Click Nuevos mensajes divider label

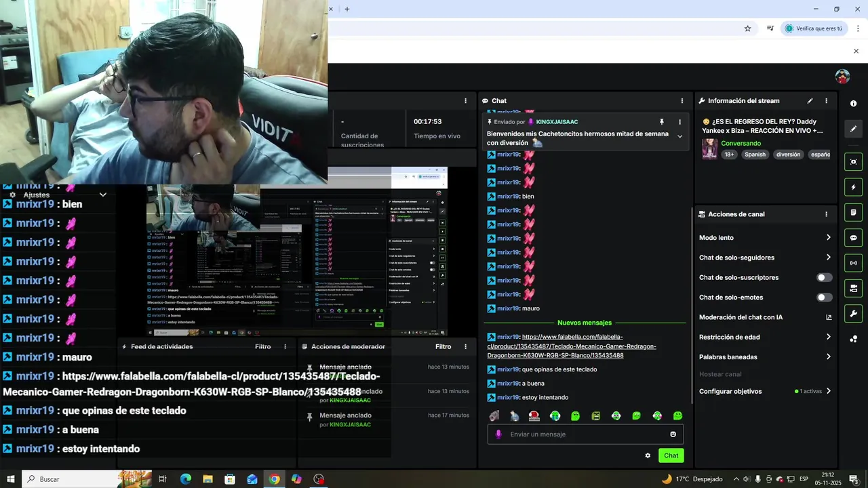tap(584, 323)
